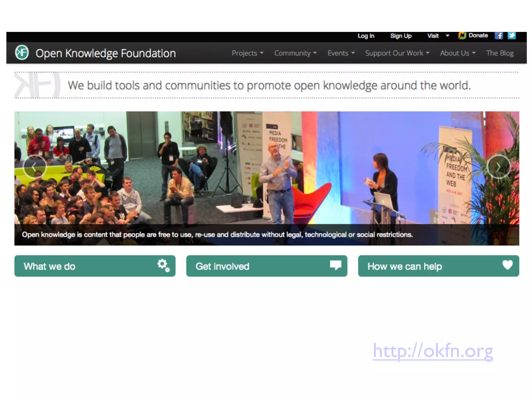
Task: Click the Log In link
Action: pos(366,36)
